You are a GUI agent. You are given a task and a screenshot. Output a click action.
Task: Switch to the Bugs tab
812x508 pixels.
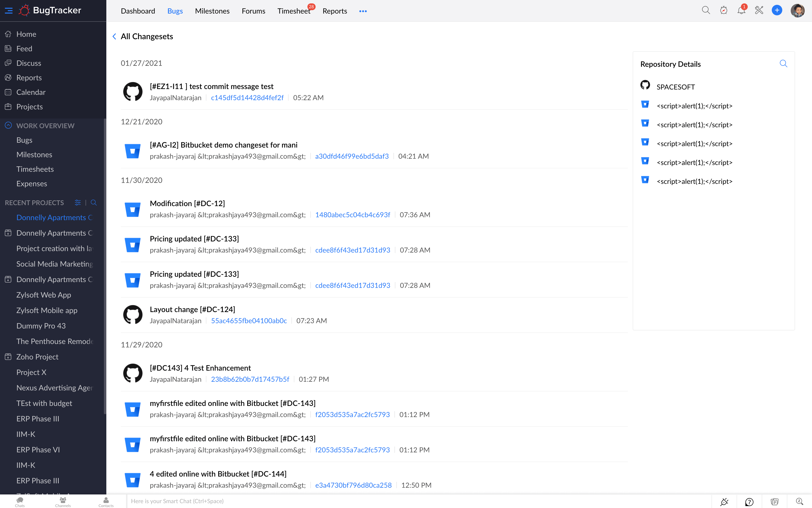click(x=175, y=11)
